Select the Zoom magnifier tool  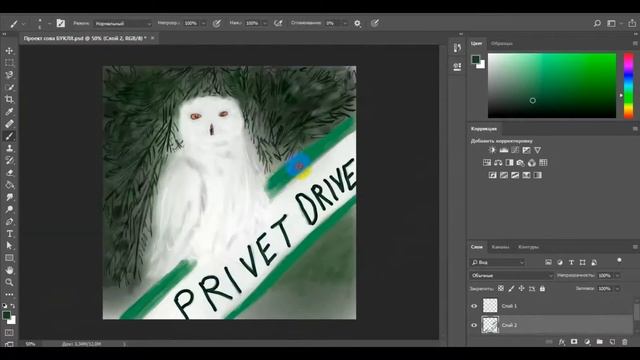(x=9, y=282)
